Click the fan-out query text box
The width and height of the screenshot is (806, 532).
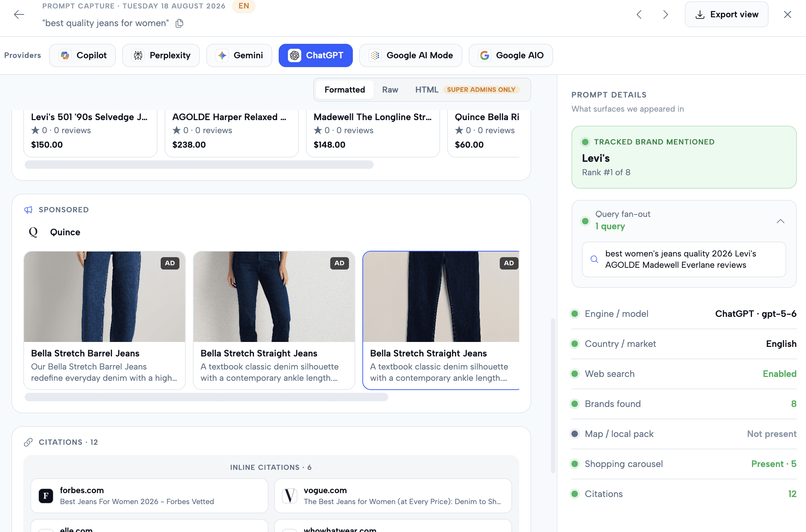point(684,259)
